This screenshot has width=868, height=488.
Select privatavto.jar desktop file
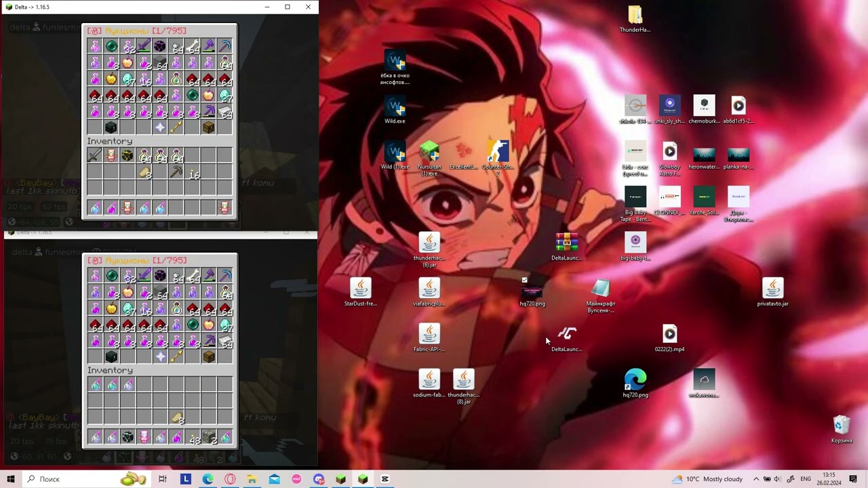[x=772, y=293]
